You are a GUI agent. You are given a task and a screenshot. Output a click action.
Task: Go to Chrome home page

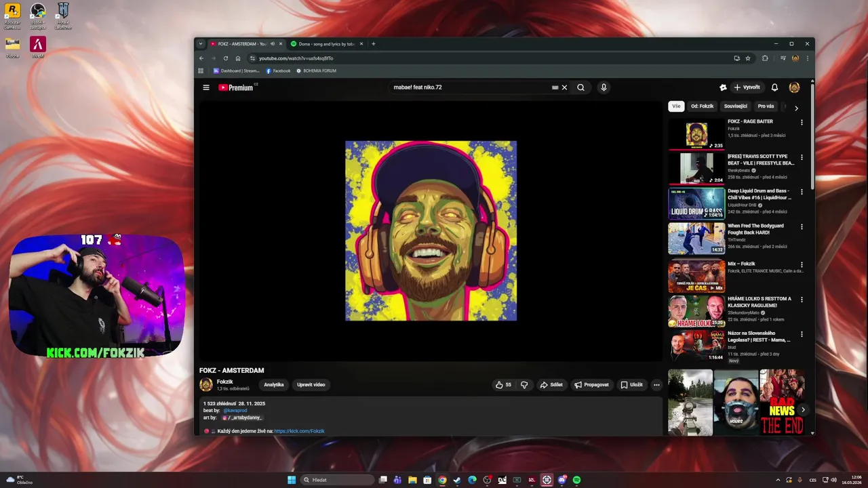pos(238,58)
